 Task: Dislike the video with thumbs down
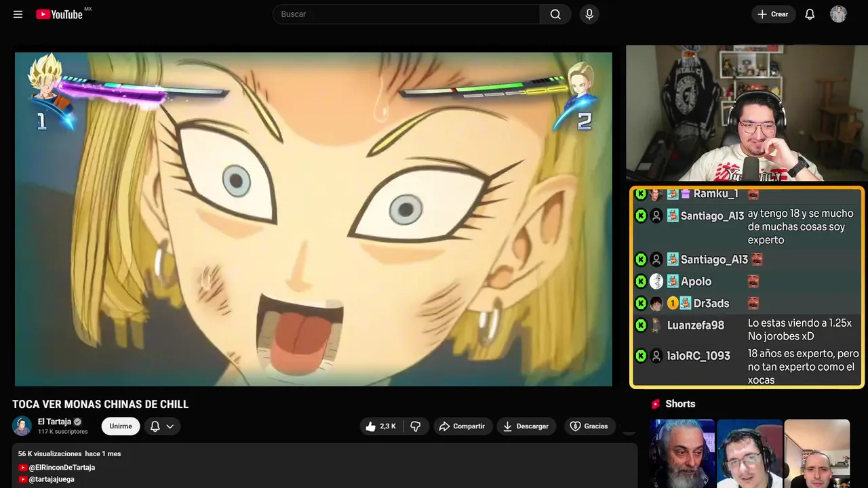tap(416, 426)
